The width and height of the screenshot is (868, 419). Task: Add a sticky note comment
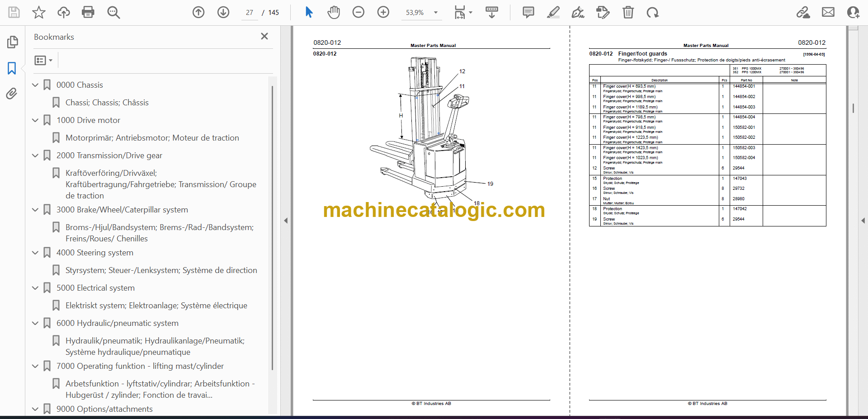point(528,12)
